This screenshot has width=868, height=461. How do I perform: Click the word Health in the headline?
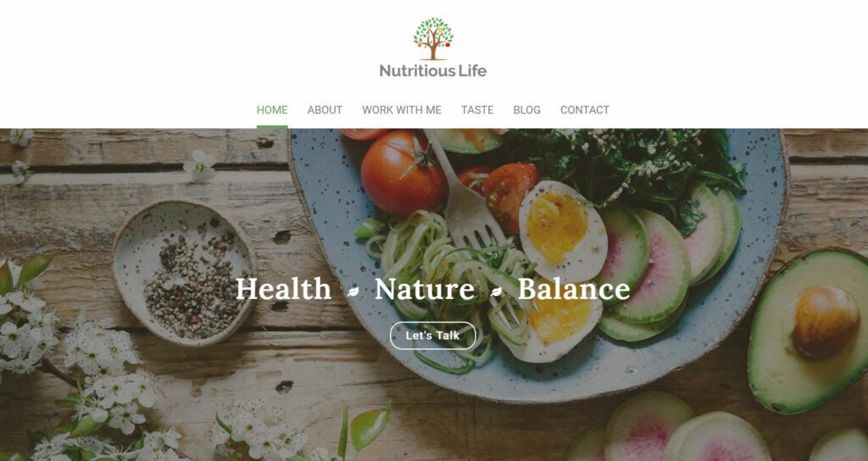coord(283,289)
